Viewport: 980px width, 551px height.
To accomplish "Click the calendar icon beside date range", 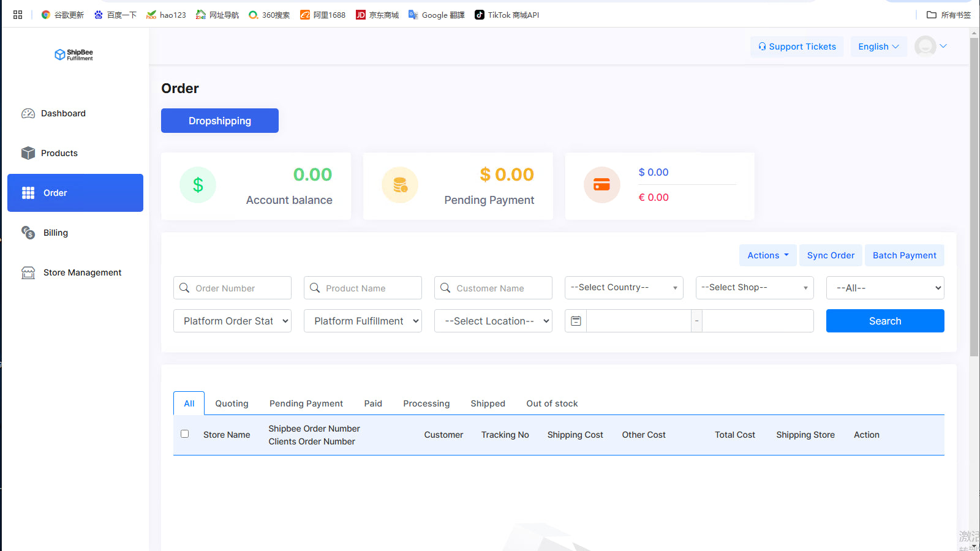I will point(576,321).
